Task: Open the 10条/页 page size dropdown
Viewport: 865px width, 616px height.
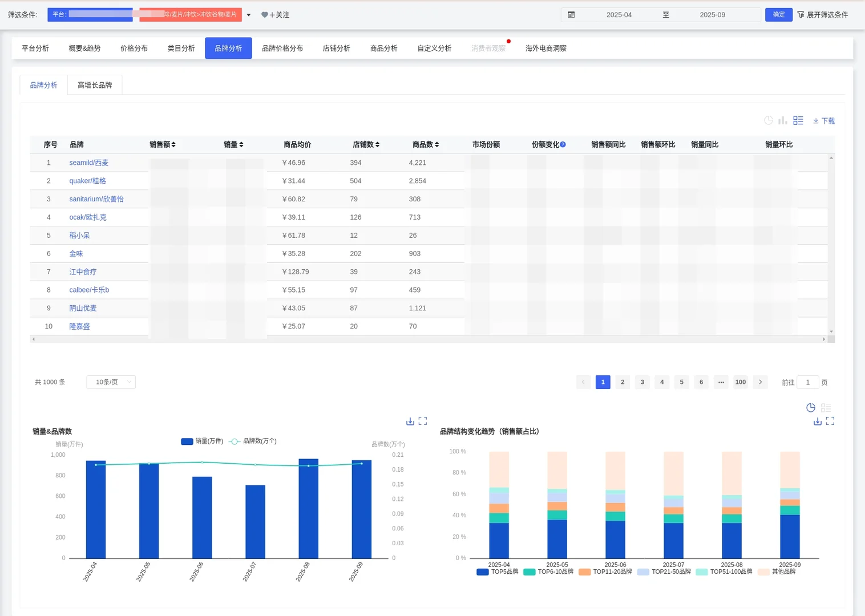Action: click(x=111, y=382)
